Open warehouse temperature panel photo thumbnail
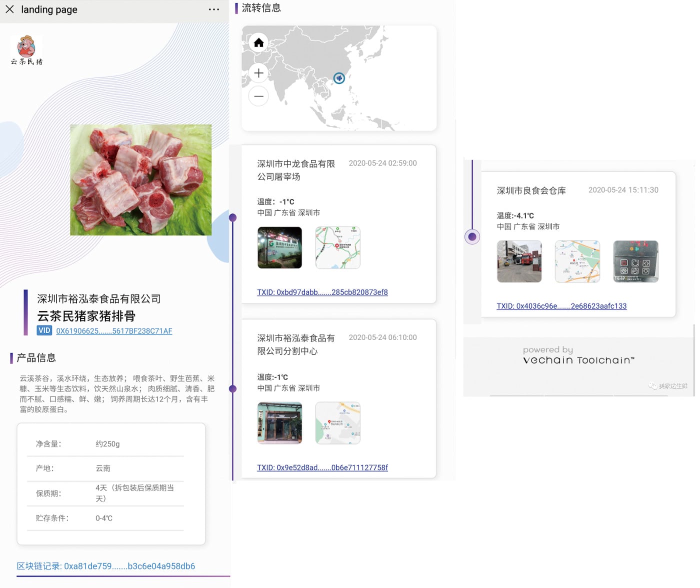 (x=636, y=261)
